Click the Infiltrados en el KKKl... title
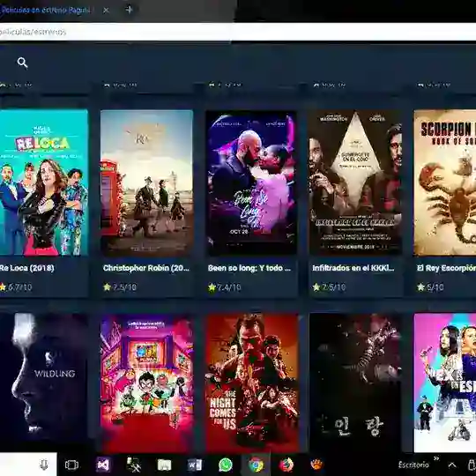476x476 pixels. [353, 268]
